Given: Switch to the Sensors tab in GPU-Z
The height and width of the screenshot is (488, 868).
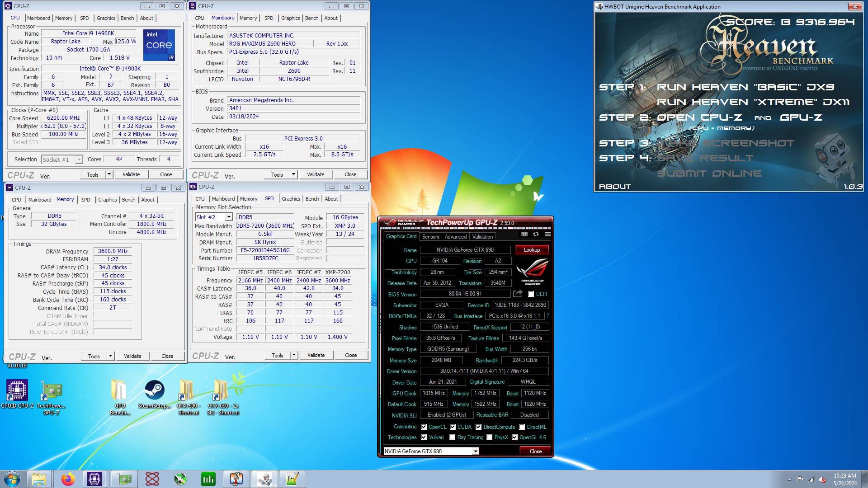Looking at the screenshot, I should click(x=430, y=237).
